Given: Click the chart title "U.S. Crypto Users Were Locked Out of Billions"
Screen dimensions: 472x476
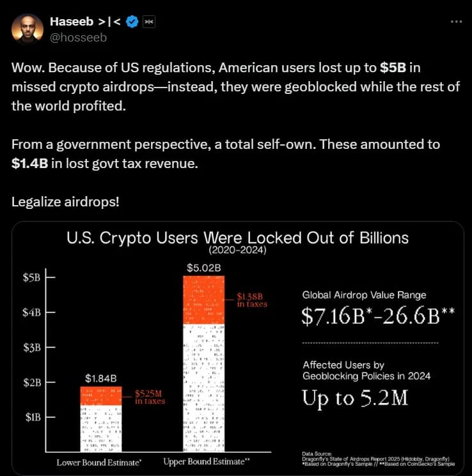Looking at the screenshot, I should (237, 238).
